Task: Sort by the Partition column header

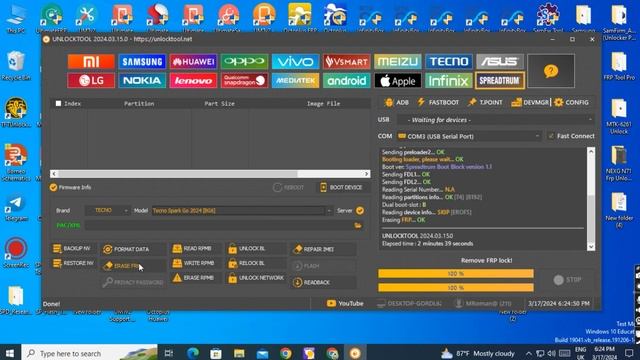Action: (139, 104)
